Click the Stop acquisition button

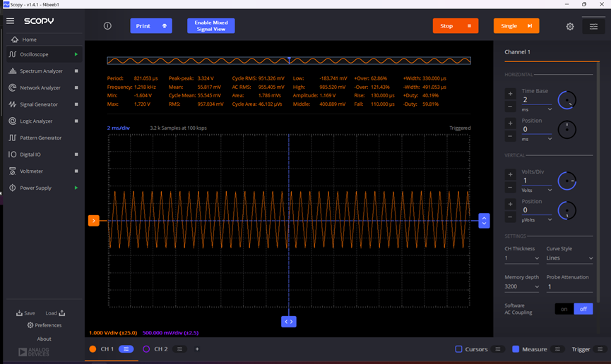pos(456,26)
